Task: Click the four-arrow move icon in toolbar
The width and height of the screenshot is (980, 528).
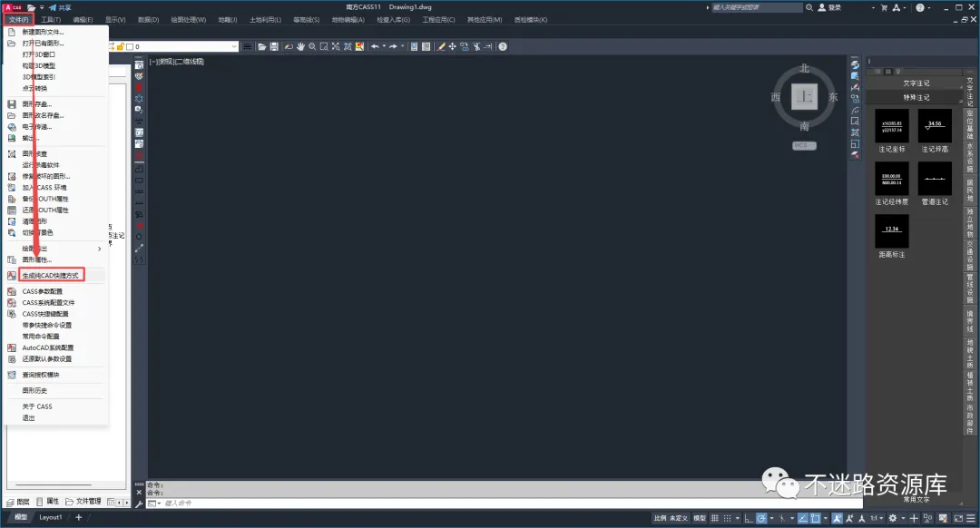Action: pos(452,47)
